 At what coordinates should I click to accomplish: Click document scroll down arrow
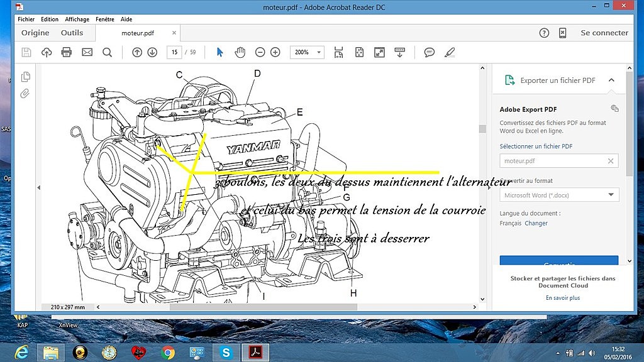tap(482, 299)
